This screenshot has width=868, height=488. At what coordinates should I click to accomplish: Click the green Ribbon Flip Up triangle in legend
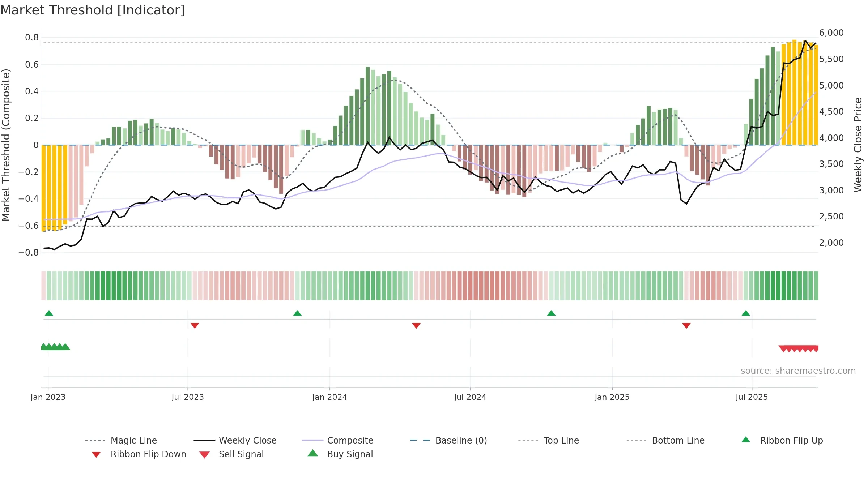pyautogui.click(x=746, y=440)
